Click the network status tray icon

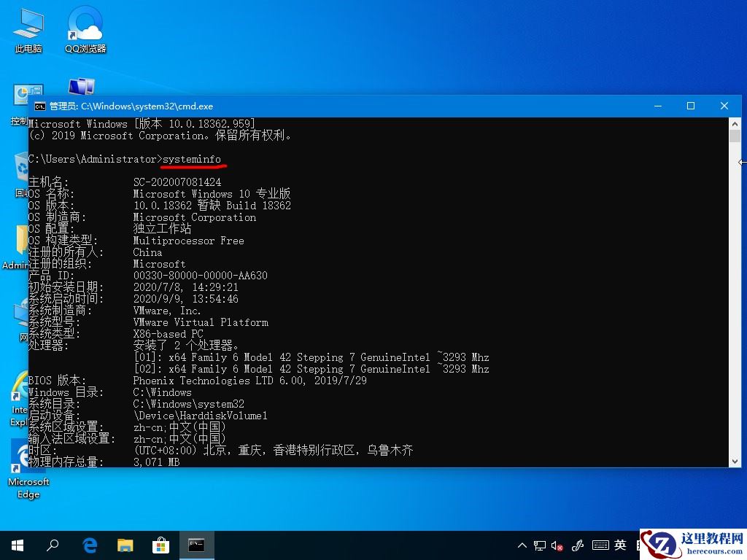540,545
